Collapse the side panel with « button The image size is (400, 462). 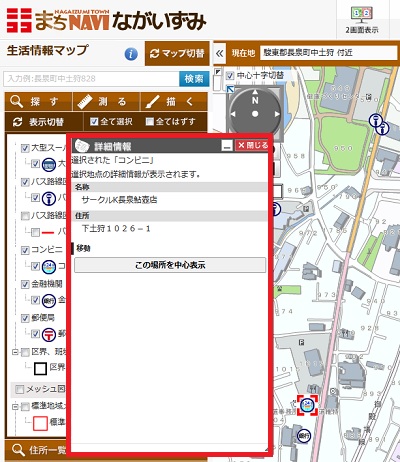[219, 53]
